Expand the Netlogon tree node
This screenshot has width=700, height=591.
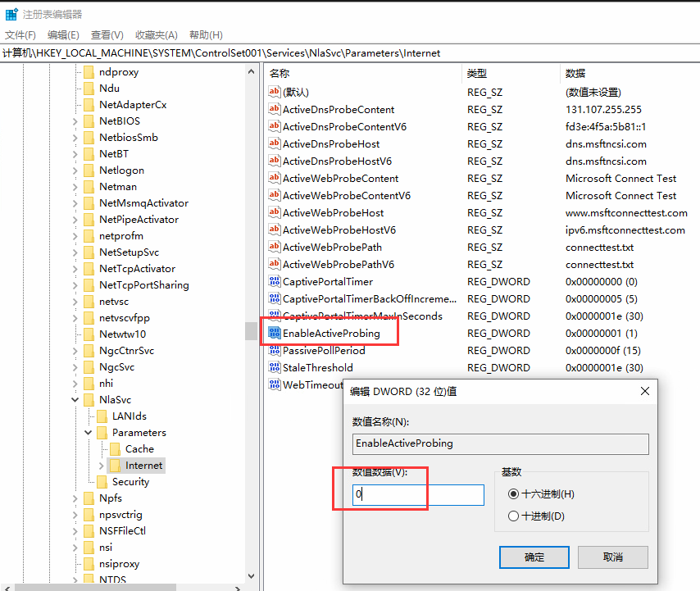[x=75, y=170]
